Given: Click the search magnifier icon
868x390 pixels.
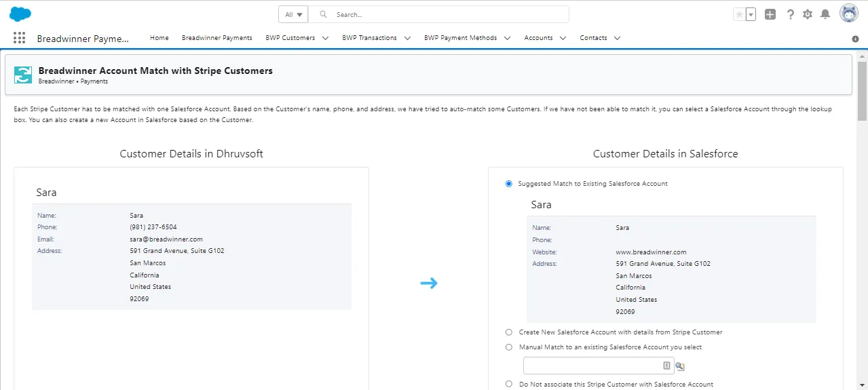Looking at the screenshot, I should tap(323, 14).
